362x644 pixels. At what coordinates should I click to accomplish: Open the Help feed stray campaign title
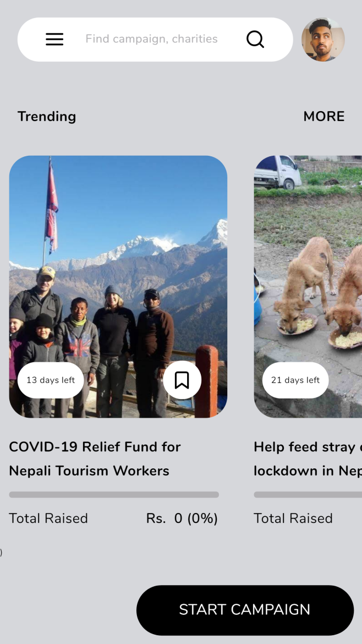pos(308,459)
